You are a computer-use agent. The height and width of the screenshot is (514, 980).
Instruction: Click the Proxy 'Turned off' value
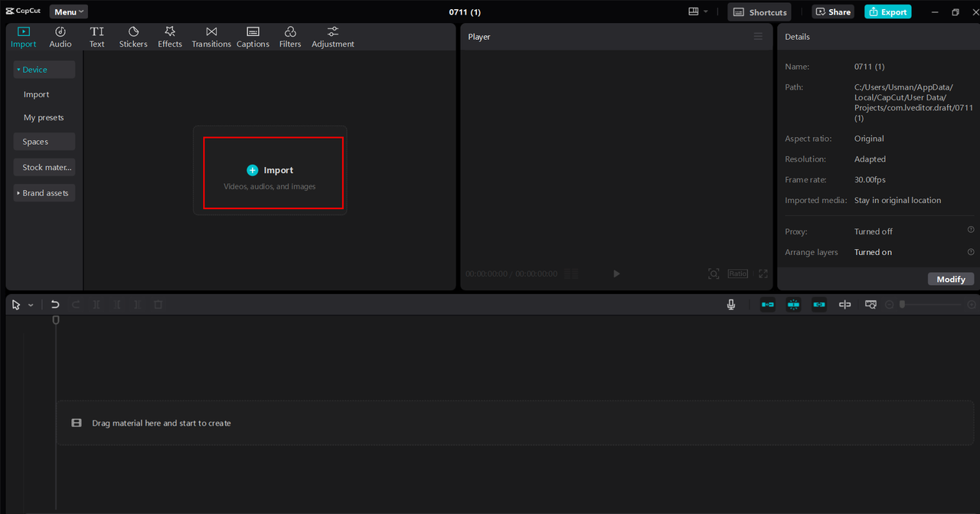click(874, 231)
